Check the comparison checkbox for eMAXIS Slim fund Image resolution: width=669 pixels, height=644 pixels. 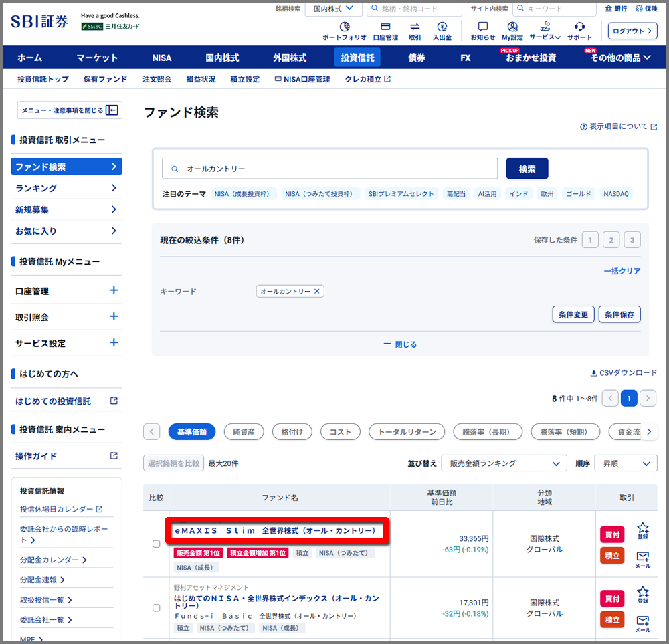(x=156, y=544)
